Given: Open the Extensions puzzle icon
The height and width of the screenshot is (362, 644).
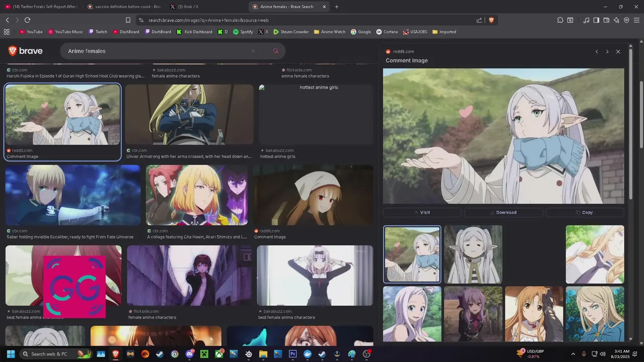Looking at the screenshot, I should pyautogui.click(x=560, y=20).
